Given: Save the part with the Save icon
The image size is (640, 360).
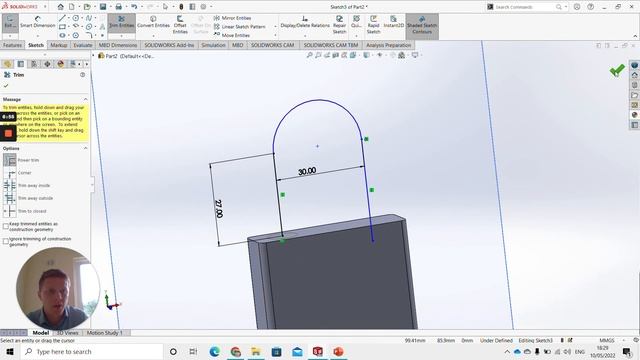Looking at the screenshot, I should pyautogui.click(x=103, y=7).
